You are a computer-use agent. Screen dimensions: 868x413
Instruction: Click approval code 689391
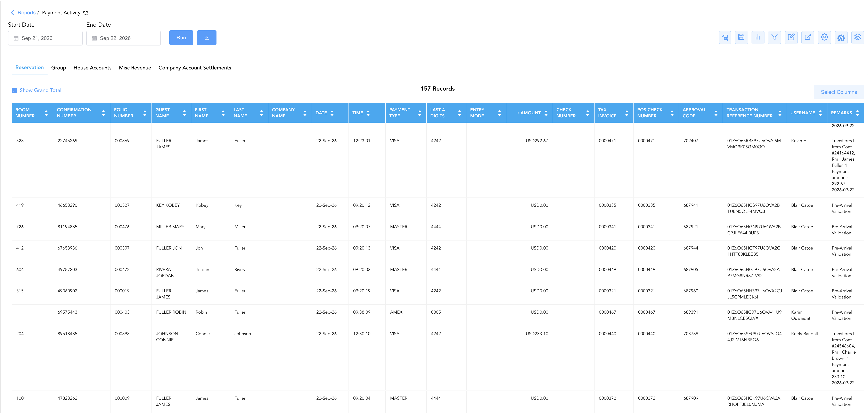click(x=691, y=312)
